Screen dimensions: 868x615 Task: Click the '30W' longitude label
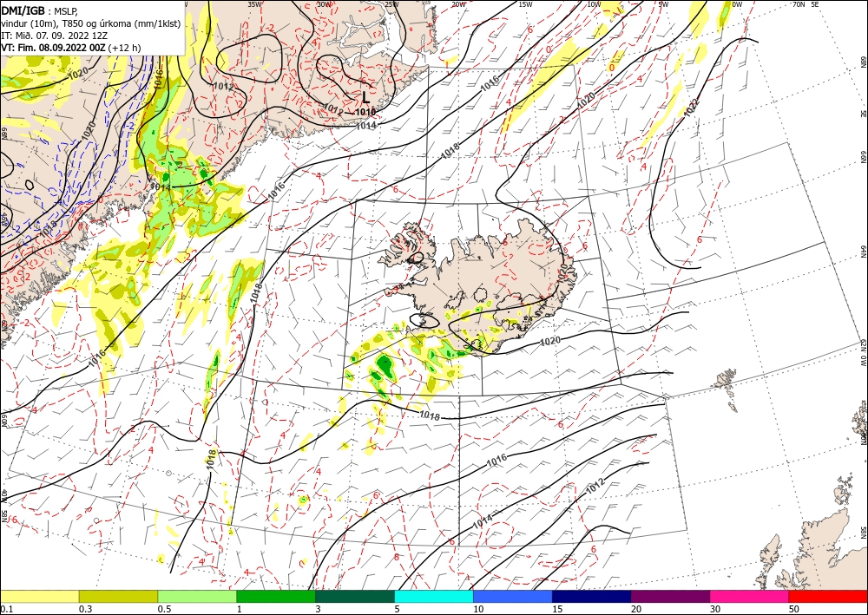[x=325, y=4]
